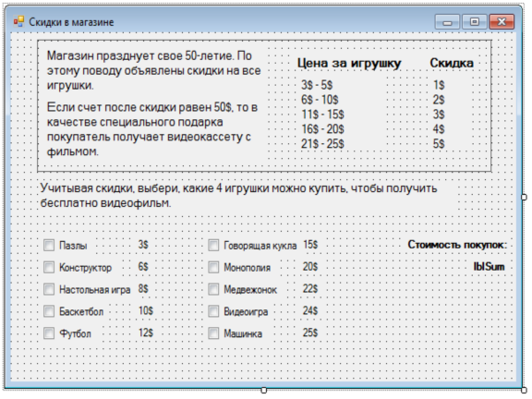Check the Пазлы checkbox

(x=49, y=246)
